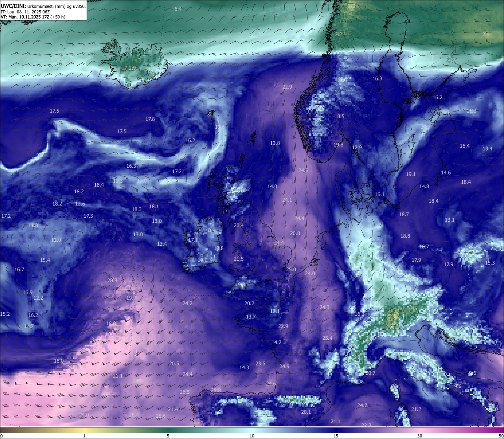Image resolution: width=504 pixels, height=439 pixels.
Task: Click the map value "25.6"
Action: (x=161, y=416)
